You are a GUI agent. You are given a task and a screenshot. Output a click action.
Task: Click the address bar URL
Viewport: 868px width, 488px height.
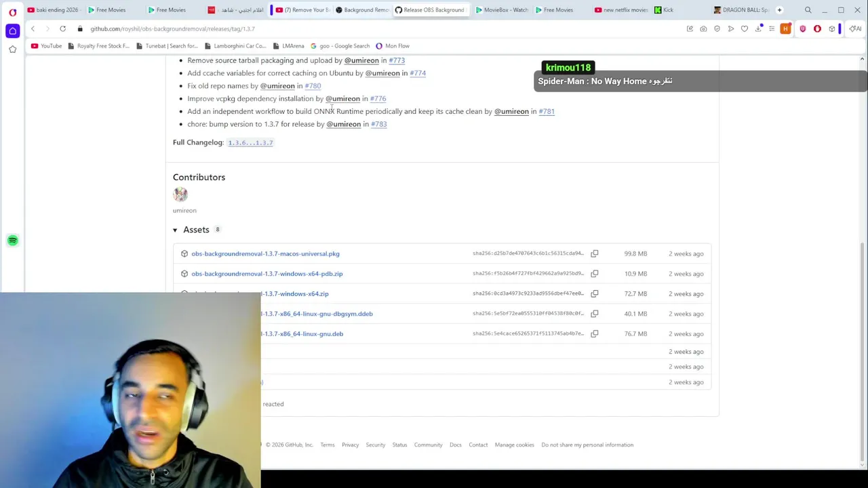pos(172,28)
